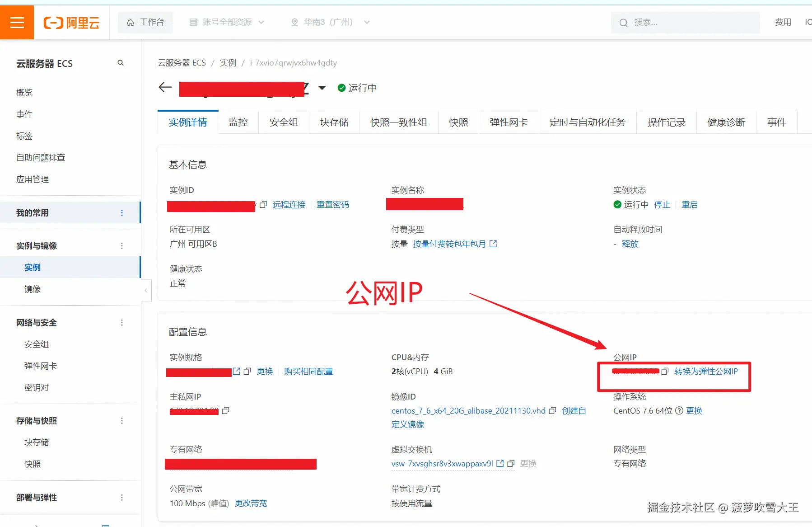Switch to the 监控 tab

[238, 122]
